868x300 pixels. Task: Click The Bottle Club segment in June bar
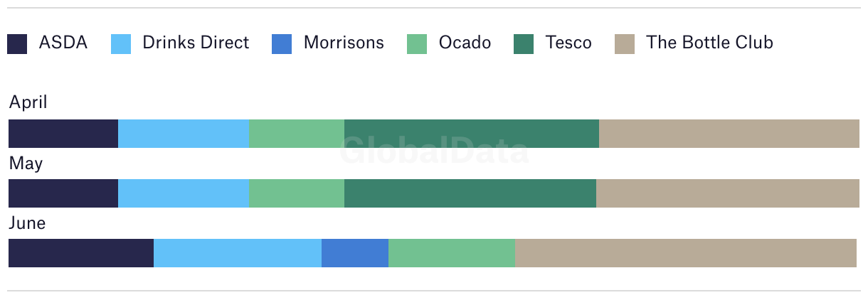[686, 253]
